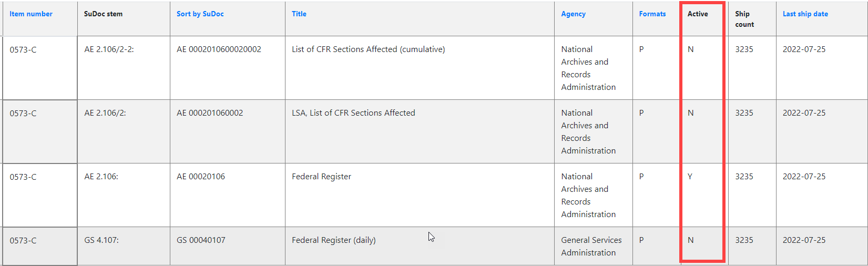Select the "General Services Administration" agency cell
This screenshot has height=266, width=868.
click(x=591, y=246)
